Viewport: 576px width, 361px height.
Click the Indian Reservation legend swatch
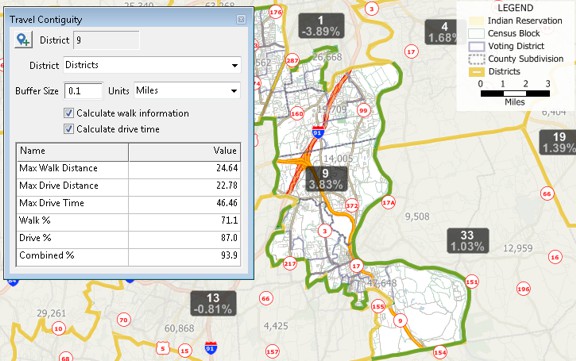pyautogui.click(x=476, y=21)
